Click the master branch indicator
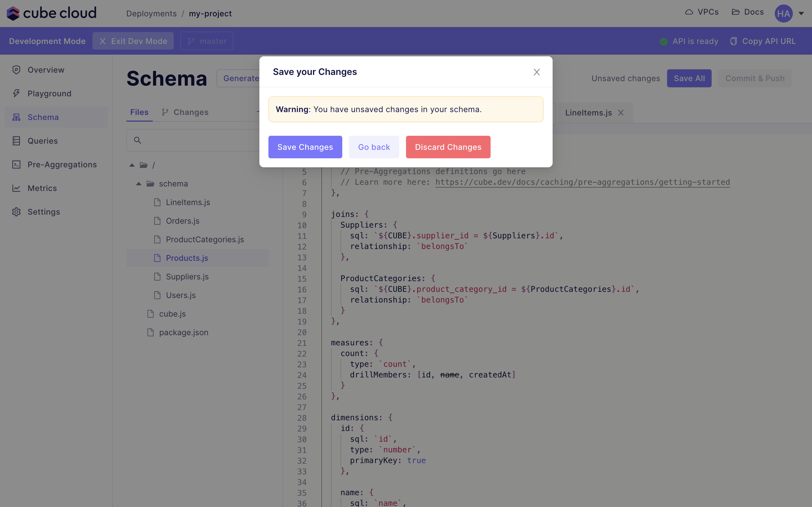 [x=208, y=41]
